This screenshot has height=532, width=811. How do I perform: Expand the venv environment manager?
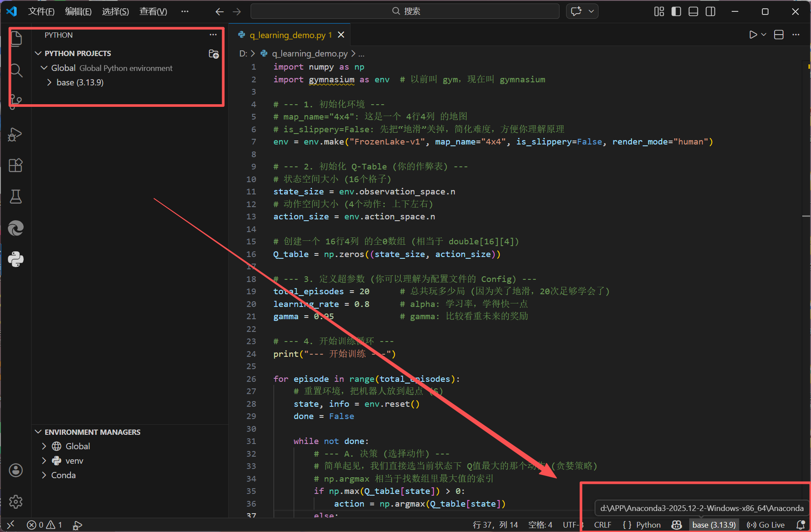pos(44,461)
